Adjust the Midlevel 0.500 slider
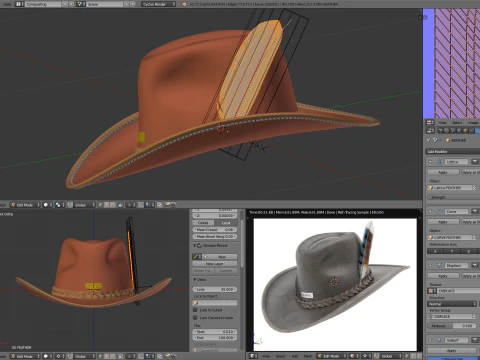Image resolution: width=480 pixels, height=360 pixels. tap(453, 326)
